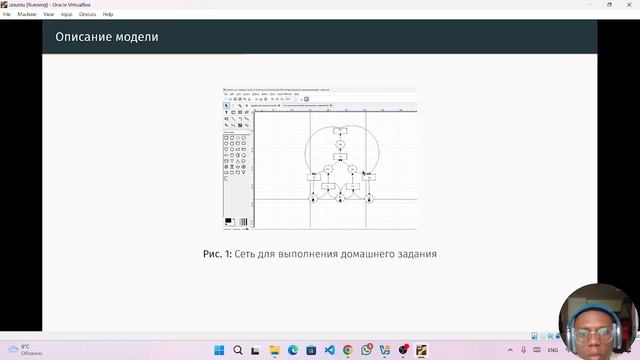The height and width of the screenshot is (360, 640).
Task: Click the VirtualBox app icon in the title bar
Action: tap(4, 4)
